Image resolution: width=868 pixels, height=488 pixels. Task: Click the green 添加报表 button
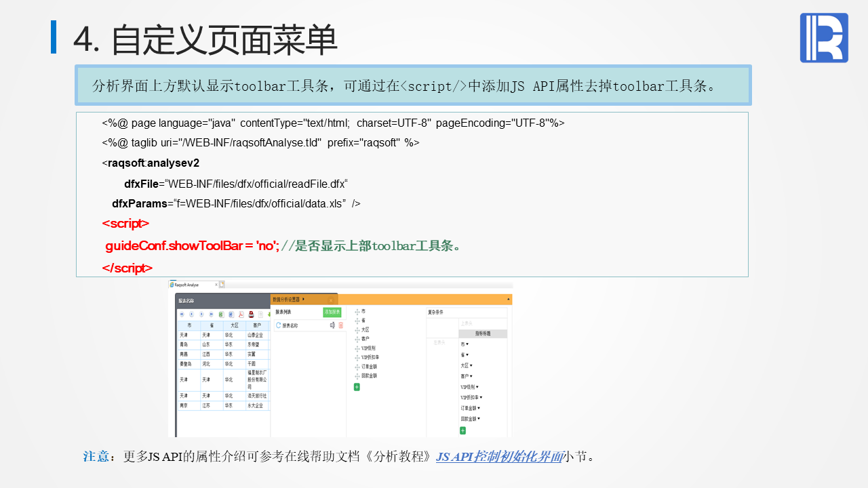point(332,312)
